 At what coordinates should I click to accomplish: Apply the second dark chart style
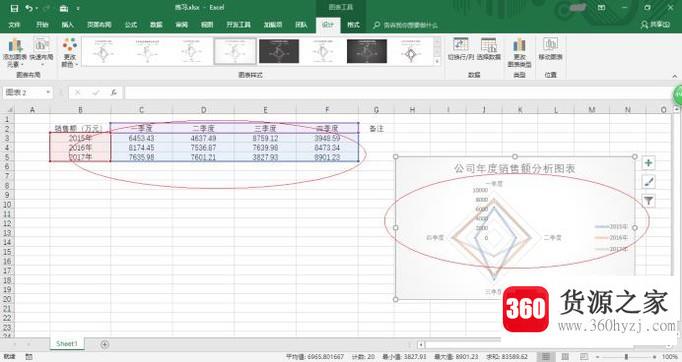pos(367,51)
